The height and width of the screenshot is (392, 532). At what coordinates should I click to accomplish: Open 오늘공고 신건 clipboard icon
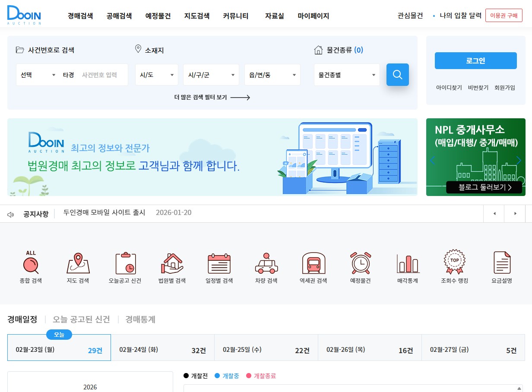click(x=125, y=265)
